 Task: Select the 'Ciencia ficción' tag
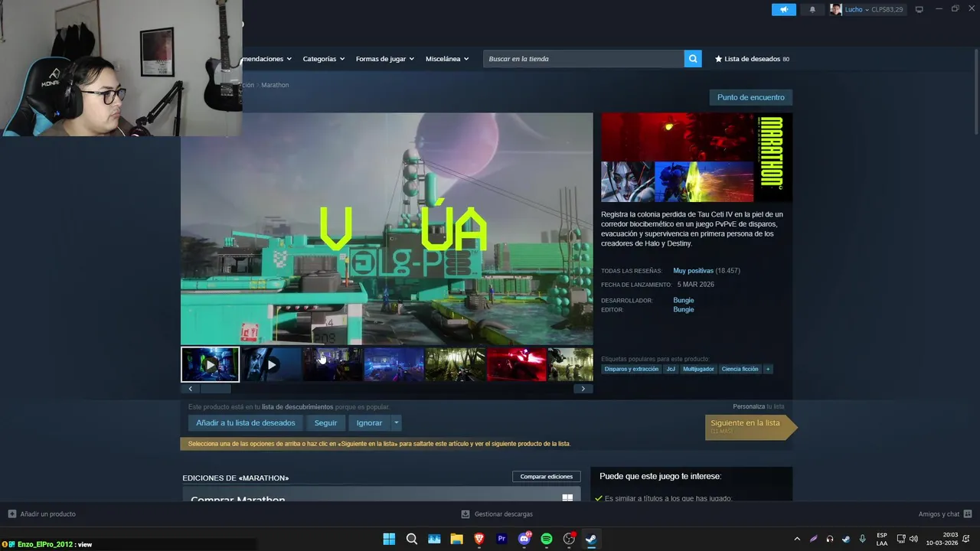pos(740,369)
